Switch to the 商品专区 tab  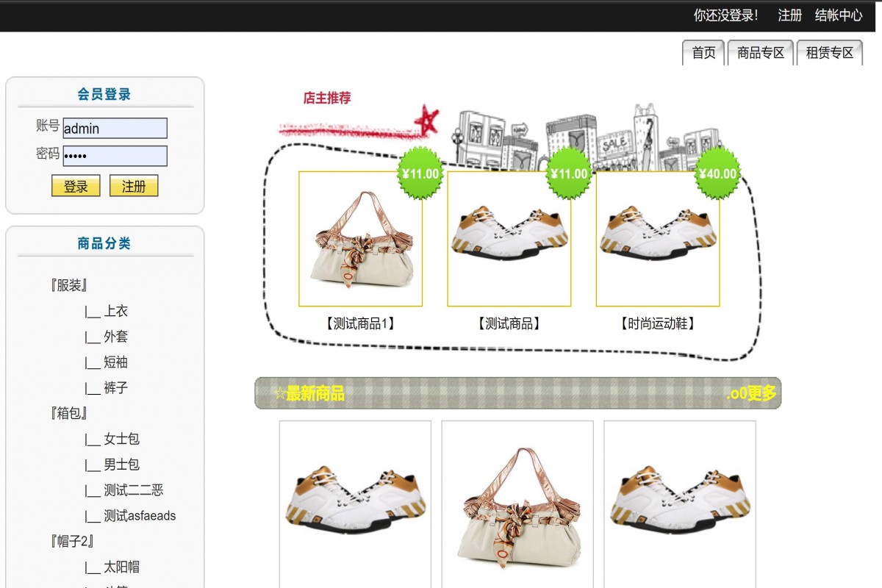pos(759,53)
